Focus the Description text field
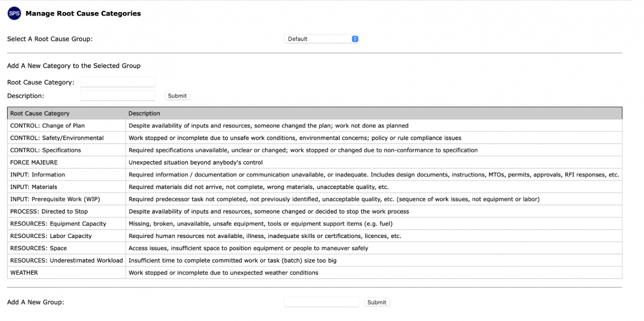Screen dimensions: 644x321 (x=117, y=96)
